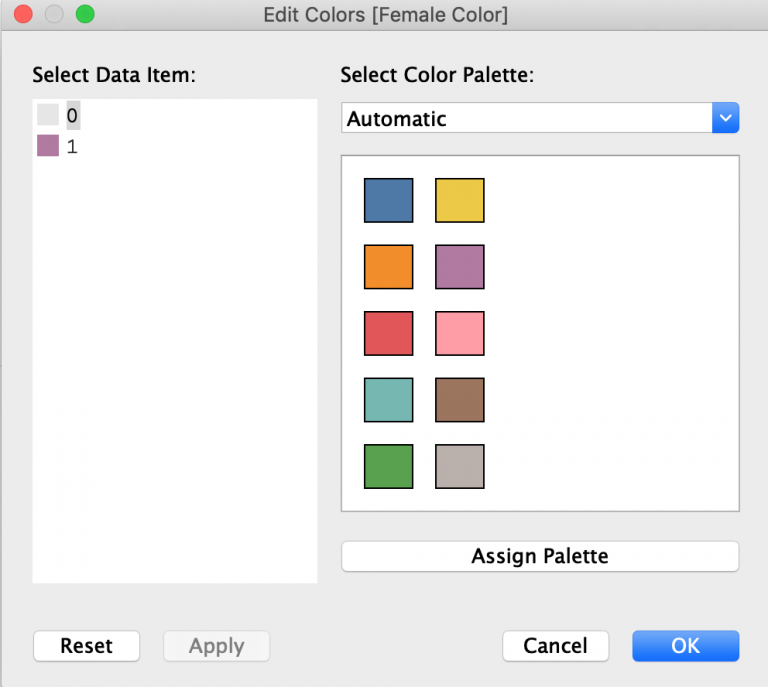768x687 pixels.
Task: Select the orange color swatch
Action: point(388,267)
